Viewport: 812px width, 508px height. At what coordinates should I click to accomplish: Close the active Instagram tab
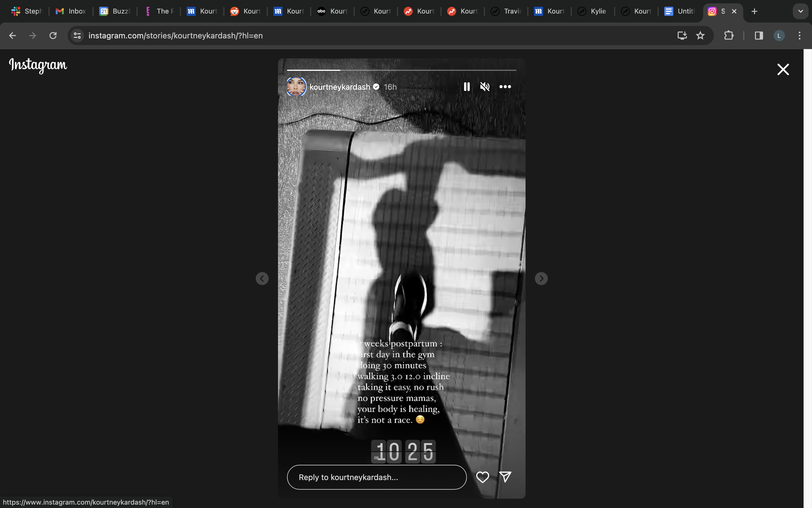734,11
